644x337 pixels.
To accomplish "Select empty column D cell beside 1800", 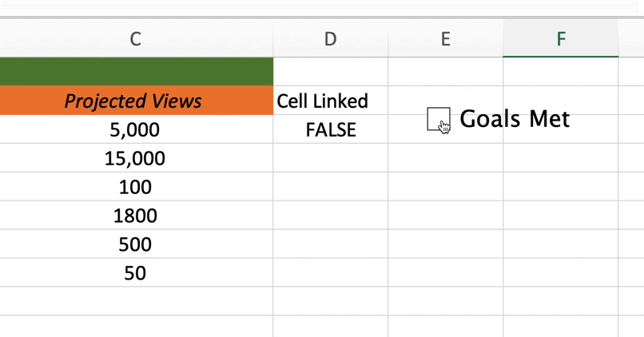I will [330, 216].
